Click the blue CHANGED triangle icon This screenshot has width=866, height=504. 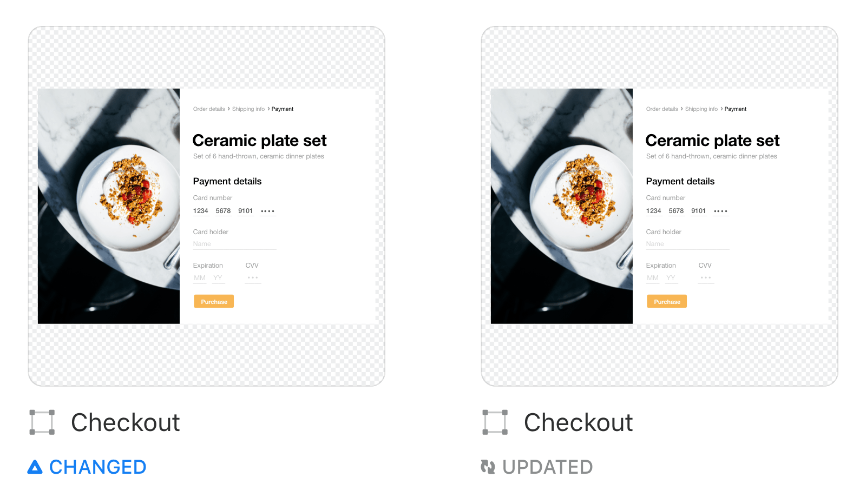[x=35, y=467]
